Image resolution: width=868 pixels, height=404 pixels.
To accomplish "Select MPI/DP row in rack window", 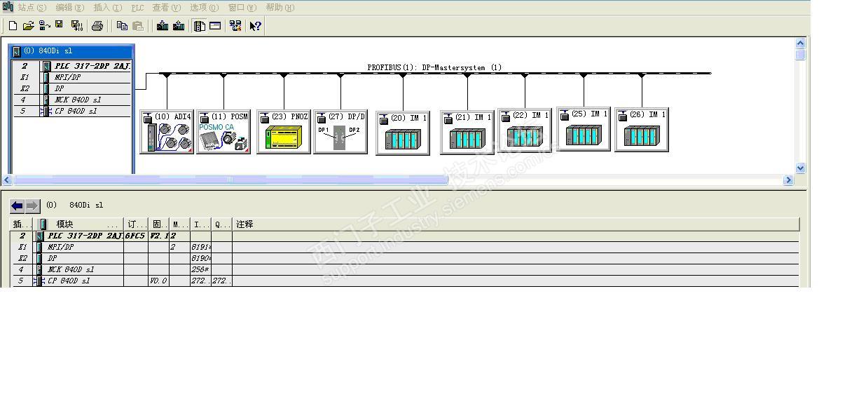I will point(72,77).
